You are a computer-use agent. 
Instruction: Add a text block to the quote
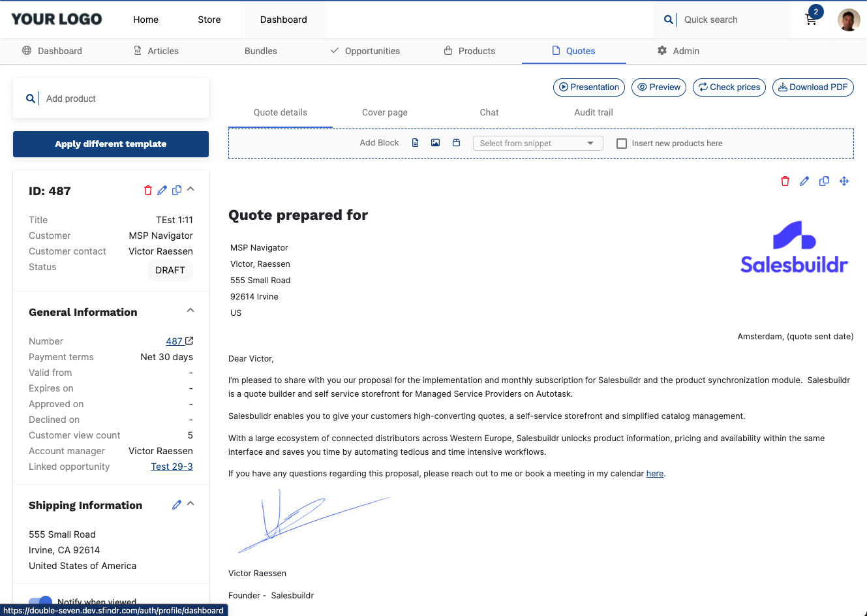coord(415,142)
